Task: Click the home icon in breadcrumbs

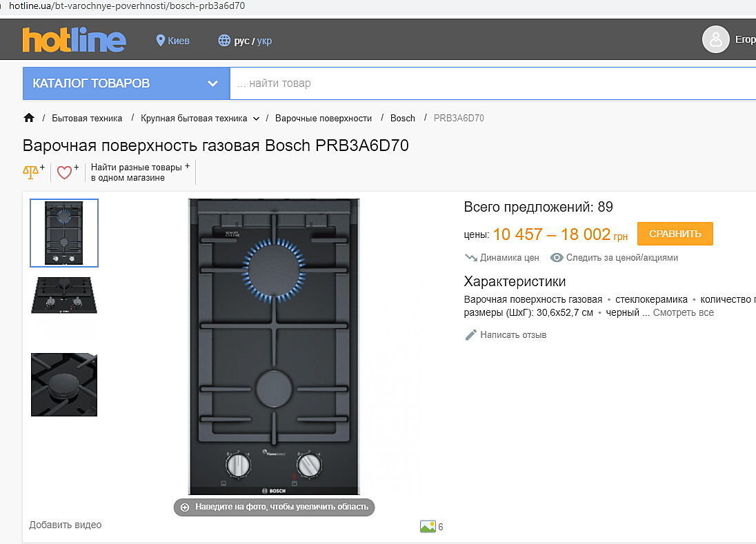Action: coord(29,118)
